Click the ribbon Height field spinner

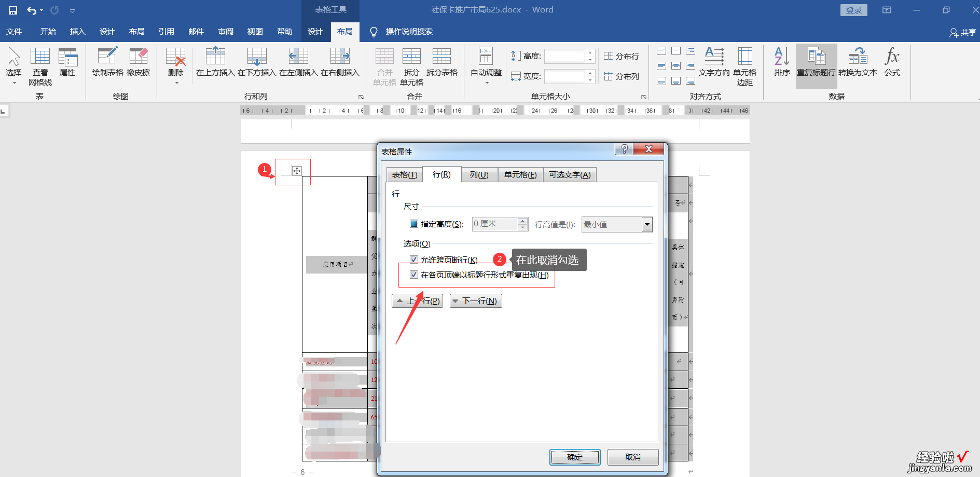pyautogui.click(x=590, y=56)
